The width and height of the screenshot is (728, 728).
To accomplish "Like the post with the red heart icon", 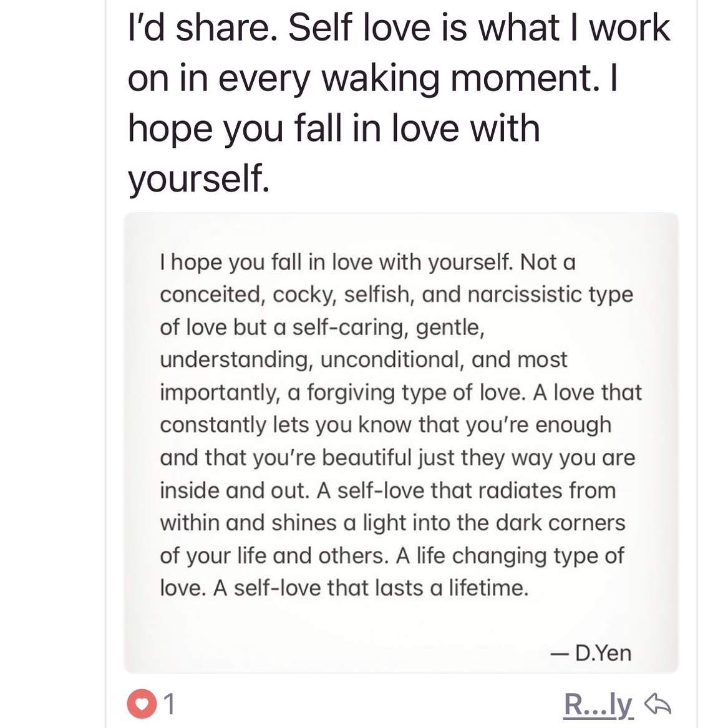I will click(x=142, y=704).
